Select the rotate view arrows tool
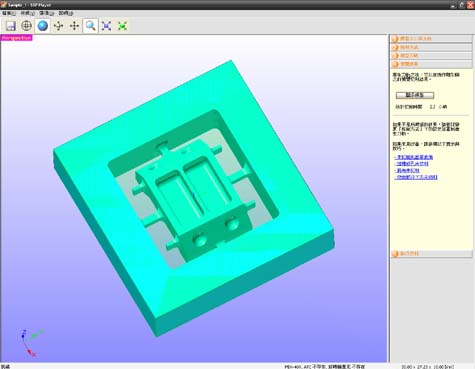 coord(58,26)
